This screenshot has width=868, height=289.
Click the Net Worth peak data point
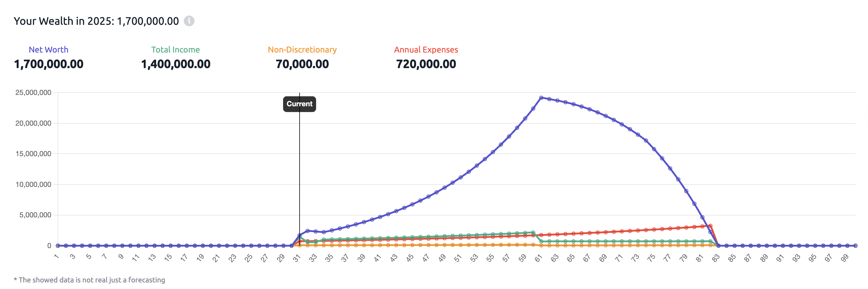[x=541, y=98]
